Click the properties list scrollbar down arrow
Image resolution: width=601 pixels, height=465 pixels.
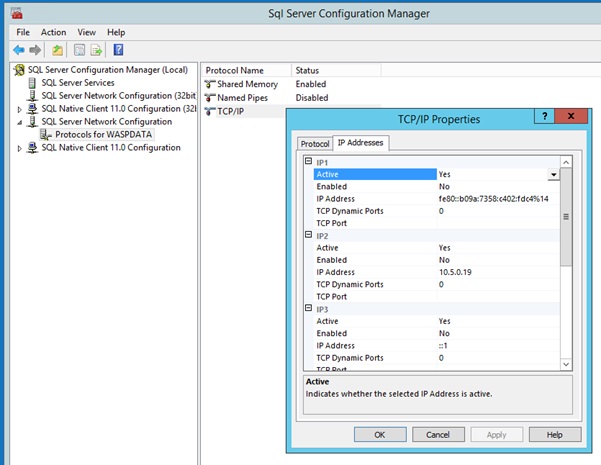click(566, 364)
